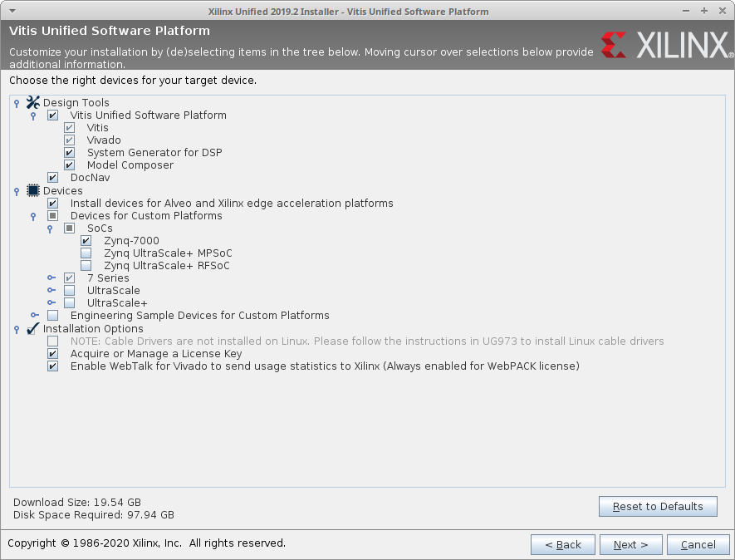
Task: Click the Vitis Unified Software Platform heading
Action: [x=110, y=31]
